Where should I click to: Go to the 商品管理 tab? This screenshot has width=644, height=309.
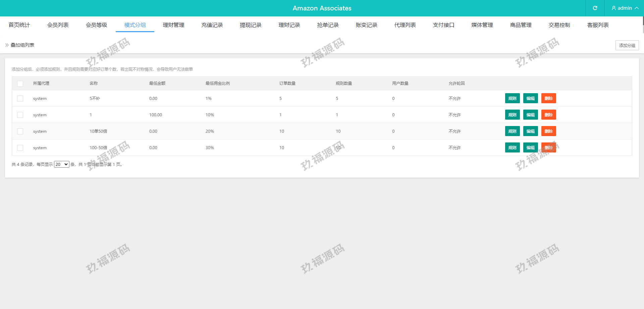coord(521,25)
